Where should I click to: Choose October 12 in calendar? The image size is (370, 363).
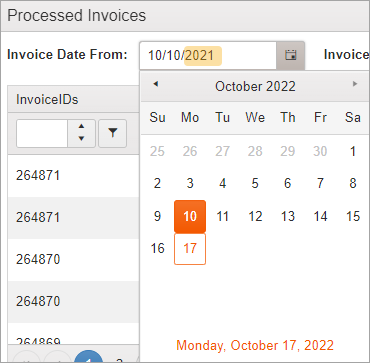click(255, 217)
